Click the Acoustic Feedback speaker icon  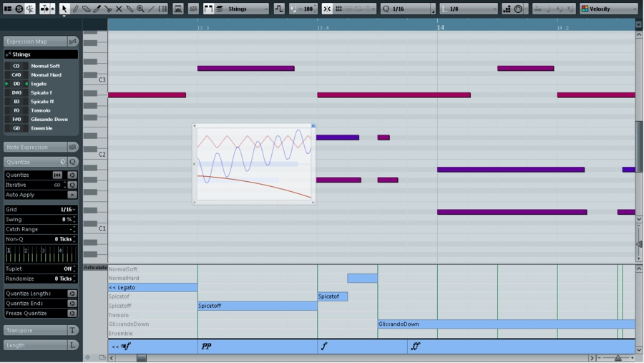(x=30, y=9)
